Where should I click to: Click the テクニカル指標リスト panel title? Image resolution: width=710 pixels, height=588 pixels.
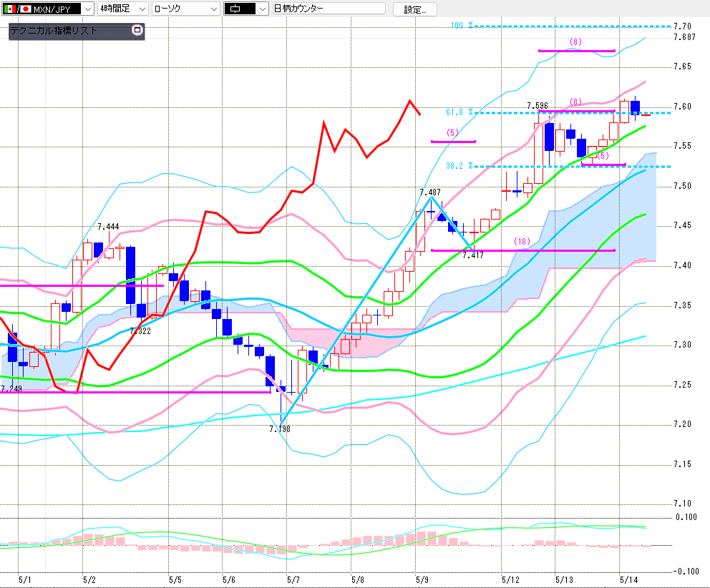pos(54,31)
